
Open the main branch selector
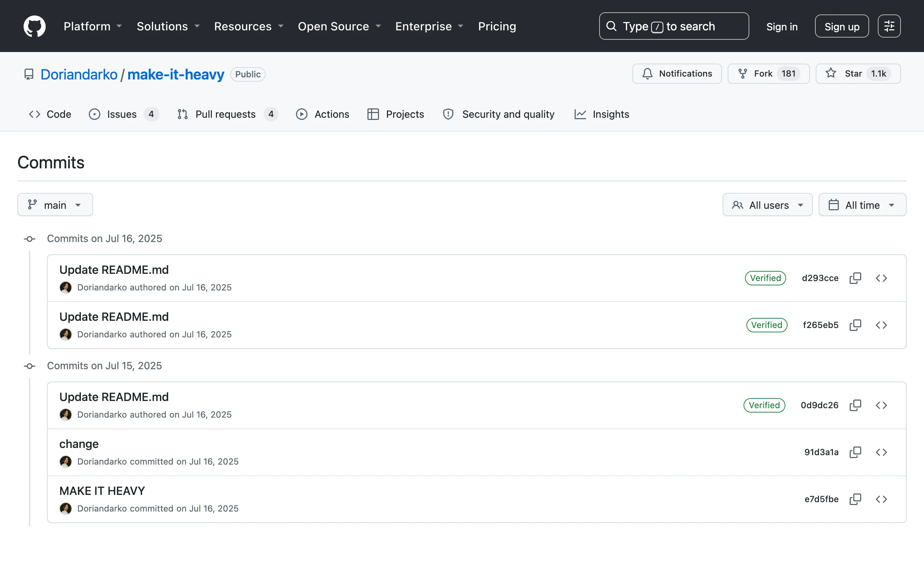[55, 204]
